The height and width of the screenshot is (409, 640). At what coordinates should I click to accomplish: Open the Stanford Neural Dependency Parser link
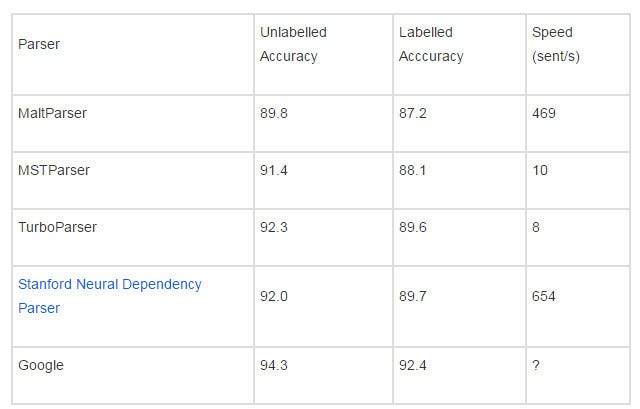pos(110,296)
